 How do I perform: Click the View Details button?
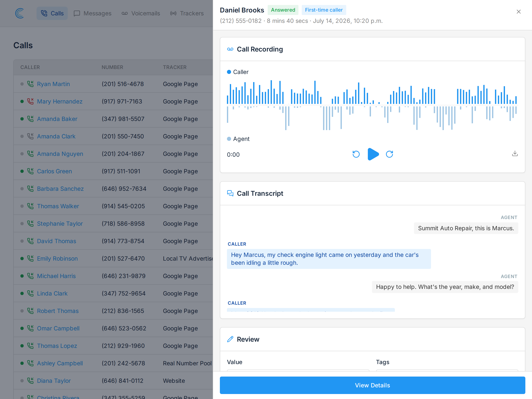(372, 385)
